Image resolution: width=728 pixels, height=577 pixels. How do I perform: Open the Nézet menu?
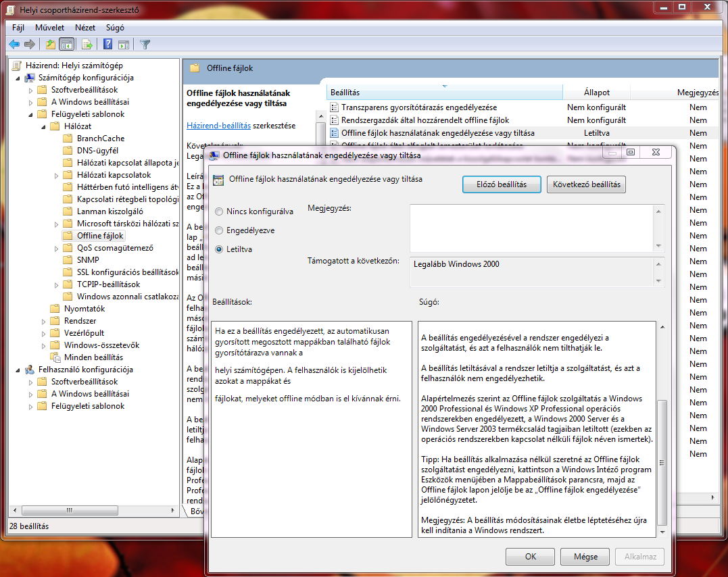(x=85, y=28)
